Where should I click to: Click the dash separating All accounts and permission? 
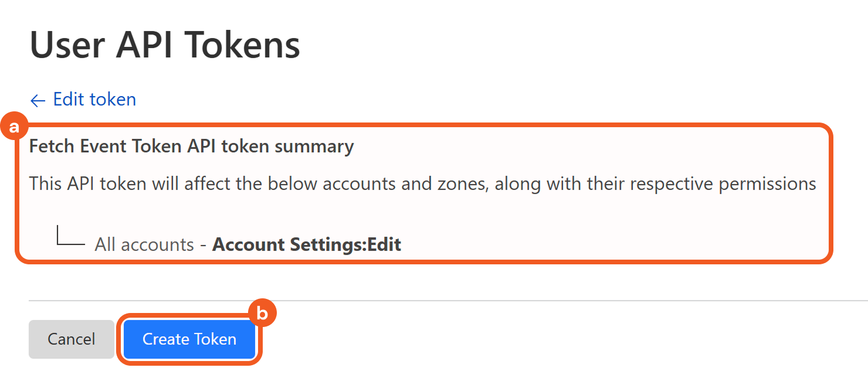(203, 244)
